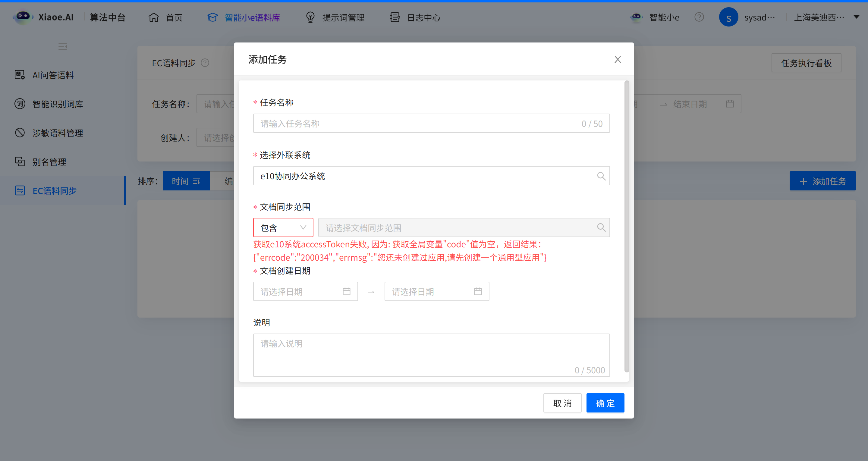Screen dimensions: 868x461
Task: Toggle the 时间 sort order button
Action: coord(186,181)
